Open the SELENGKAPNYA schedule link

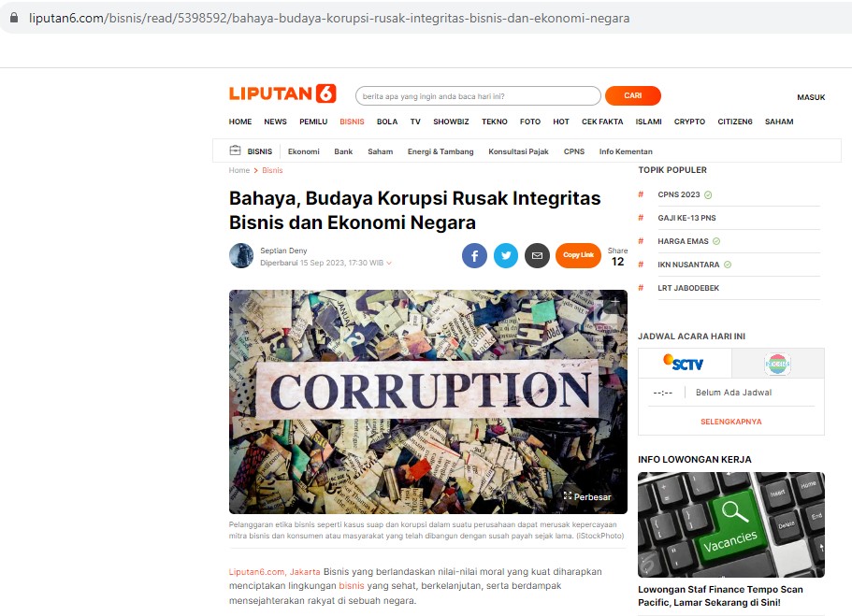pyautogui.click(x=730, y=422)
